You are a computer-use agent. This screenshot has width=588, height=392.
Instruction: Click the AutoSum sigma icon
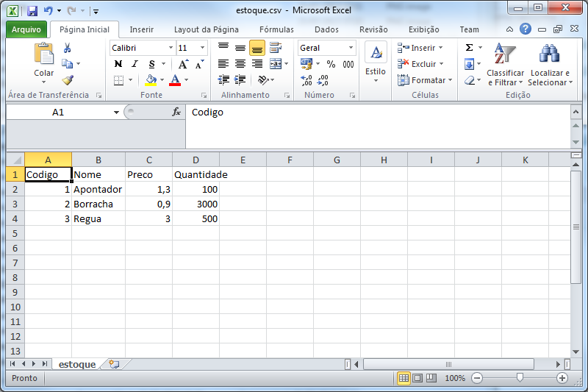point(469,48)
